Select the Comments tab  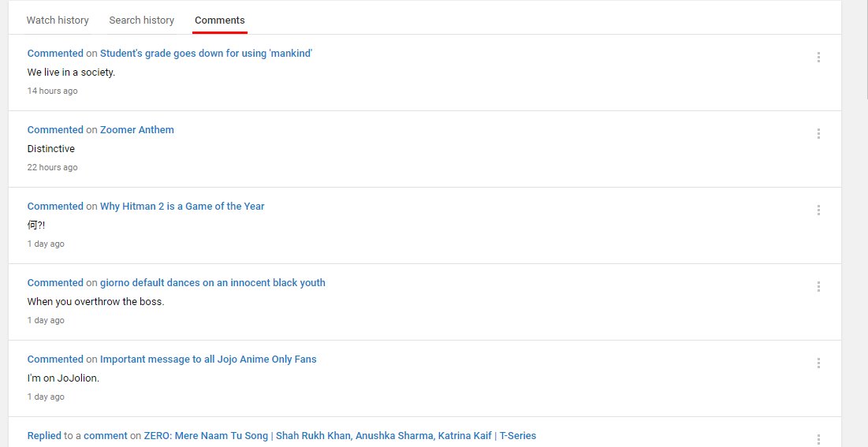[x=220, y=20]
